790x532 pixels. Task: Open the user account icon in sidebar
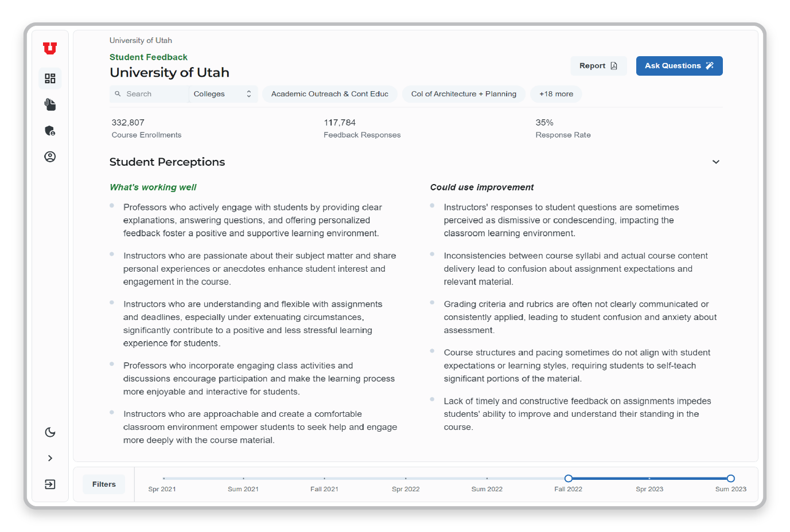coord(50,157)
